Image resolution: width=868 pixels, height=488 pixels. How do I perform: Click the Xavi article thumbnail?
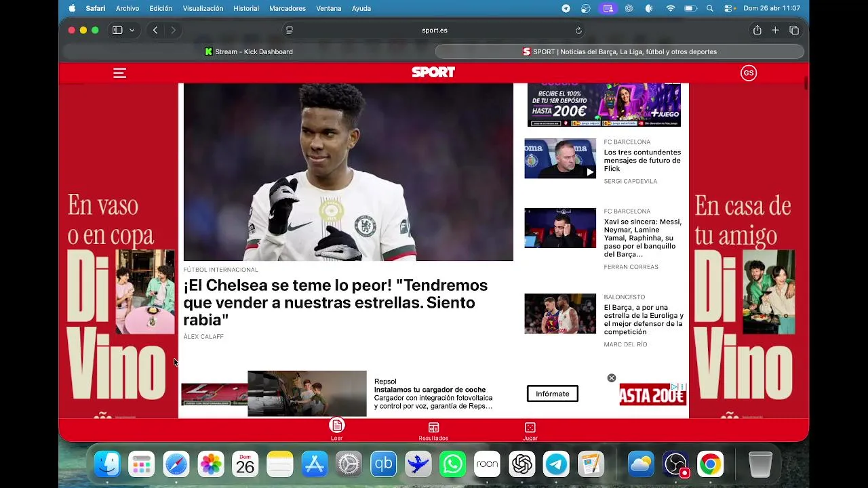click(x=560, y=228)
